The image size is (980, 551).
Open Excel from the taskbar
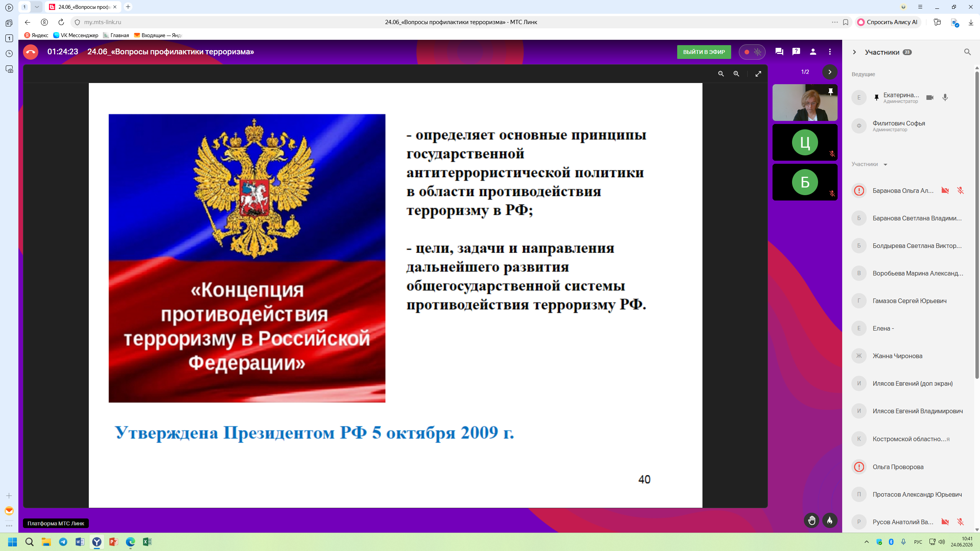tap(147, 542)
